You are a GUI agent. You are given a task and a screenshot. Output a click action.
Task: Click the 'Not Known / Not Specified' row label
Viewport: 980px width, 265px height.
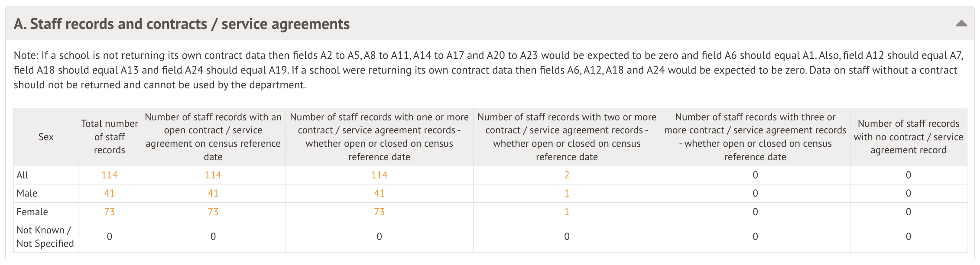(45, 236)
